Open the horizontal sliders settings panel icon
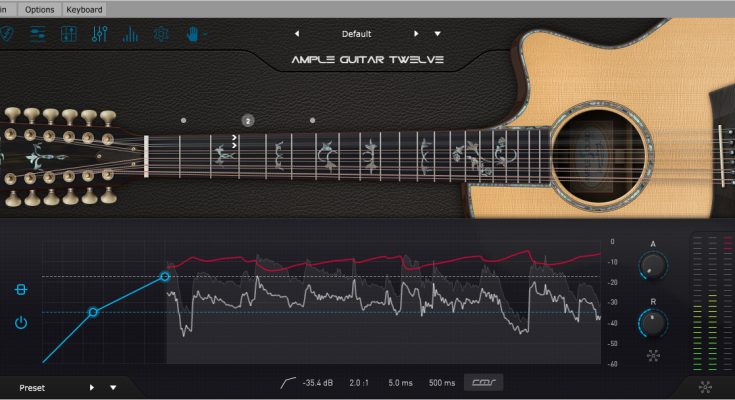Viewport: 735px width, 400px height. [38, 34]
